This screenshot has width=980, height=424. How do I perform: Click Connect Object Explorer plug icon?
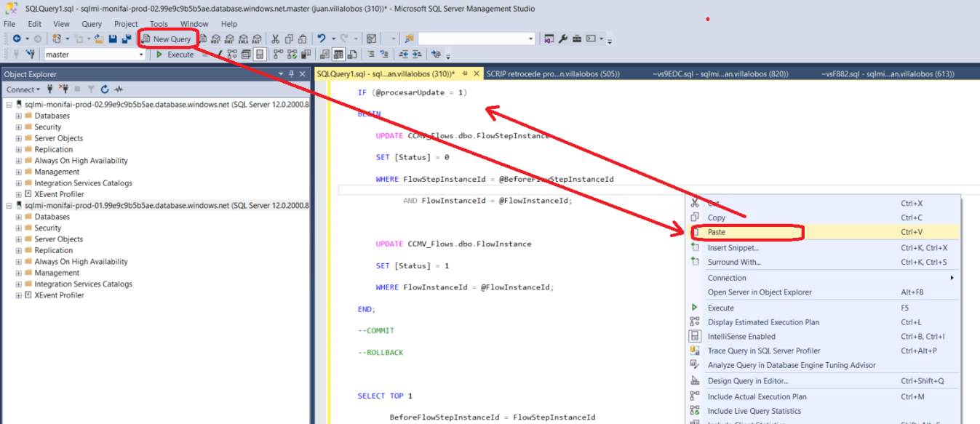tap(49, 89)
